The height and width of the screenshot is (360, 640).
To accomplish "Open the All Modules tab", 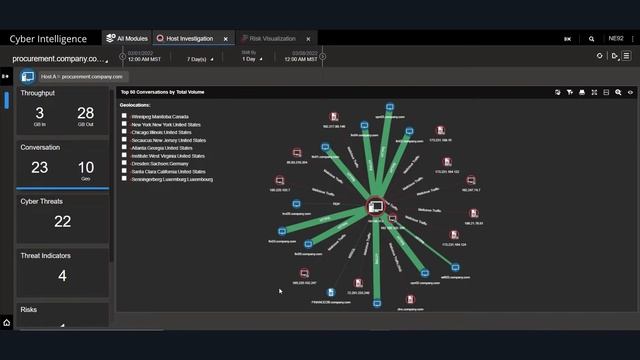I will (127, 38).
